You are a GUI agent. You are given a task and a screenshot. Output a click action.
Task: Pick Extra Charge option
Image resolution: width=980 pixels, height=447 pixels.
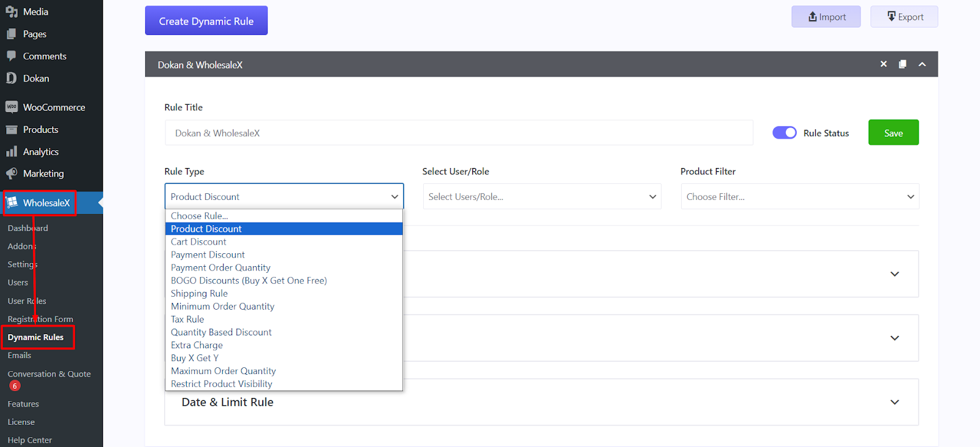284,345
